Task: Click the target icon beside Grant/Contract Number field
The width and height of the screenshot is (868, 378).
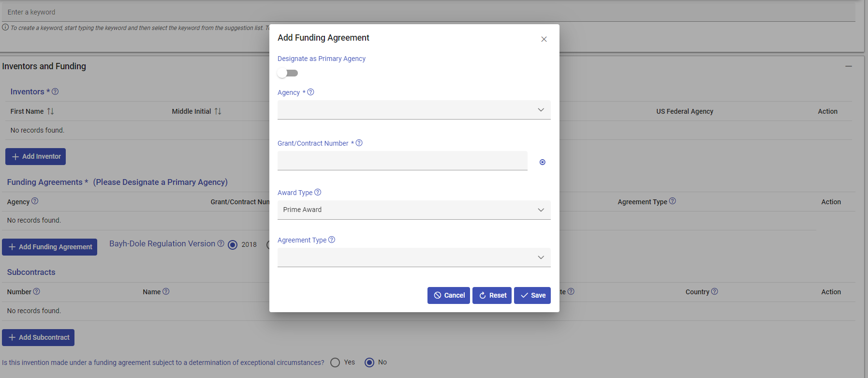Action: pos(543,162)
